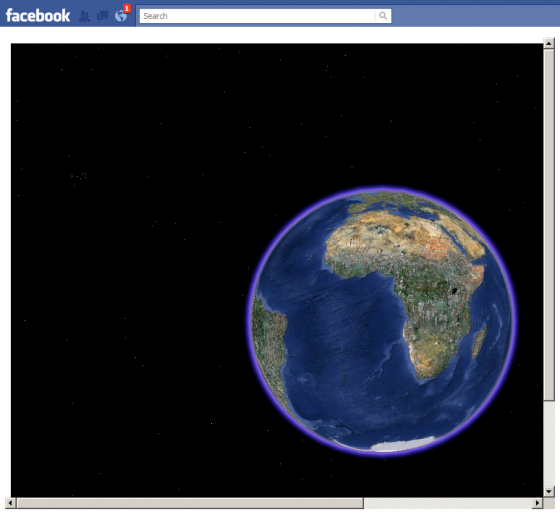The image size is (560, 512).
Task: Click the horizontal scrollbar right arrow
Action: (x=537, y=503)
